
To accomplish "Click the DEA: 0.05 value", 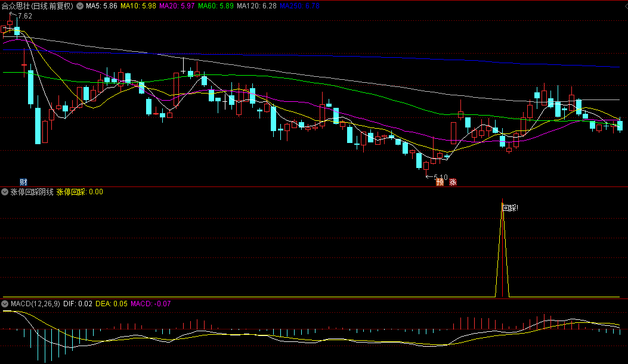I will click(x=112, y=304).
